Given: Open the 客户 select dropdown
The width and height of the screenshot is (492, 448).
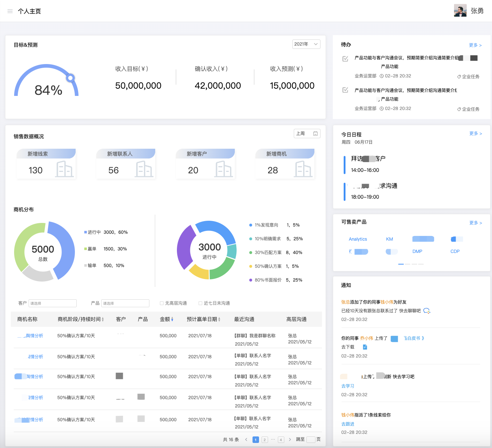Looking at the screenshot, I should click(52, 303).
